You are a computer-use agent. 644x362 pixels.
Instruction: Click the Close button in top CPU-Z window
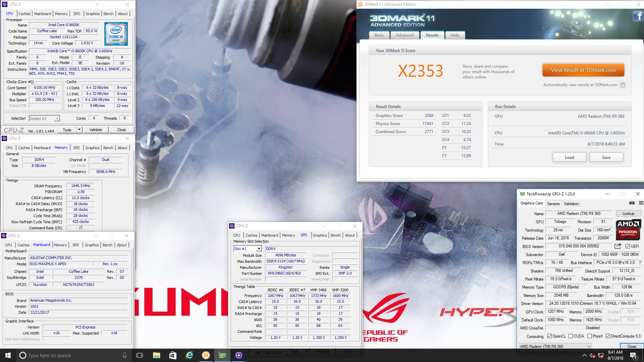(x=121, y=130)
